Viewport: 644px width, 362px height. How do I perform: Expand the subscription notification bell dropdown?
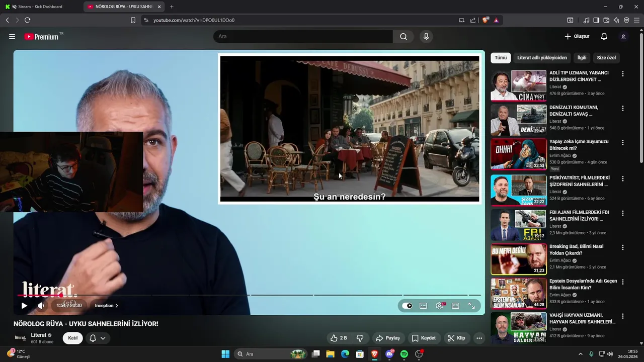98,338
